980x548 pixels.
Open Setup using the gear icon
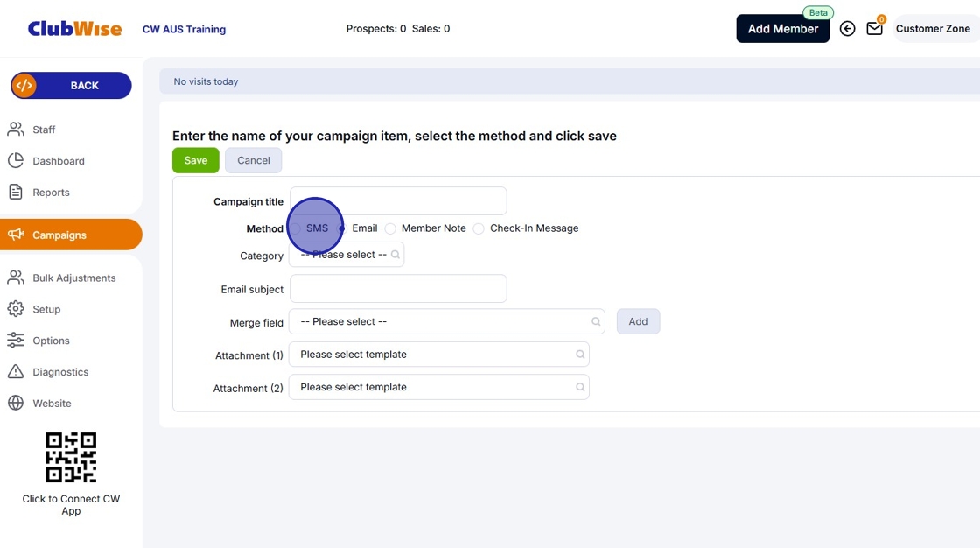tap(16, 308)
